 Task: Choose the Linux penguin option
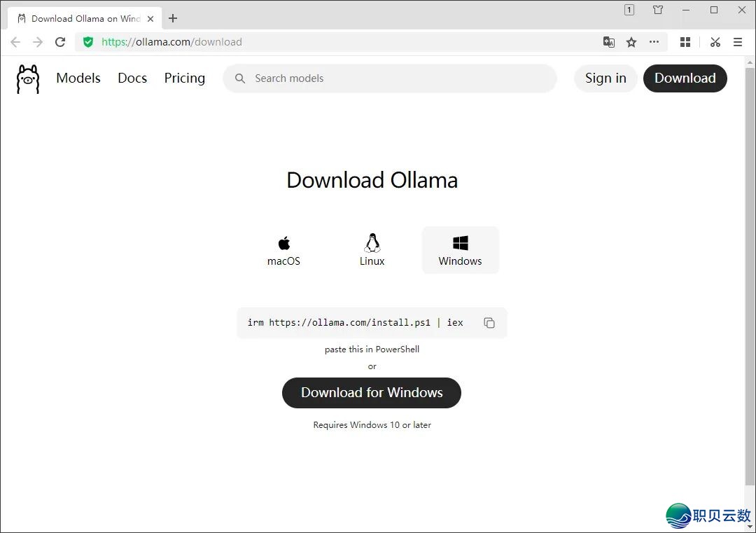372,250
